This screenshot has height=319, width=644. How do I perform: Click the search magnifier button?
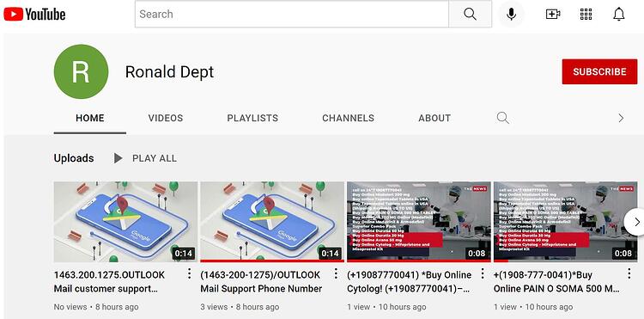point(471,15)
